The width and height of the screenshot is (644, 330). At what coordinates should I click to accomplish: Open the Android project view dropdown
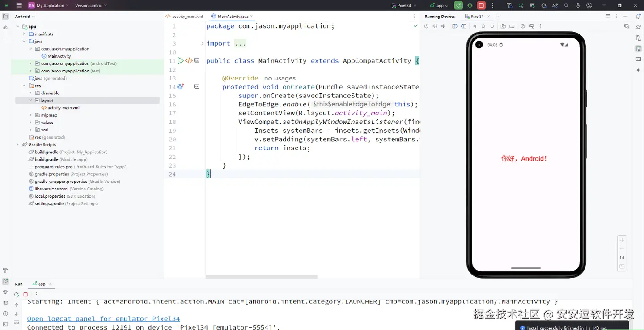[x=25, y=16]
